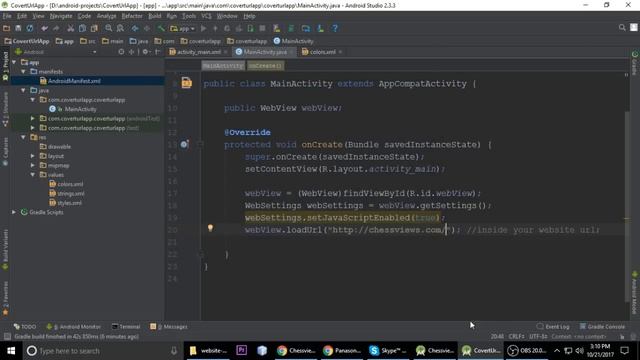Select AndroidManifest.xml in project tree

click(x=74, y=81)
